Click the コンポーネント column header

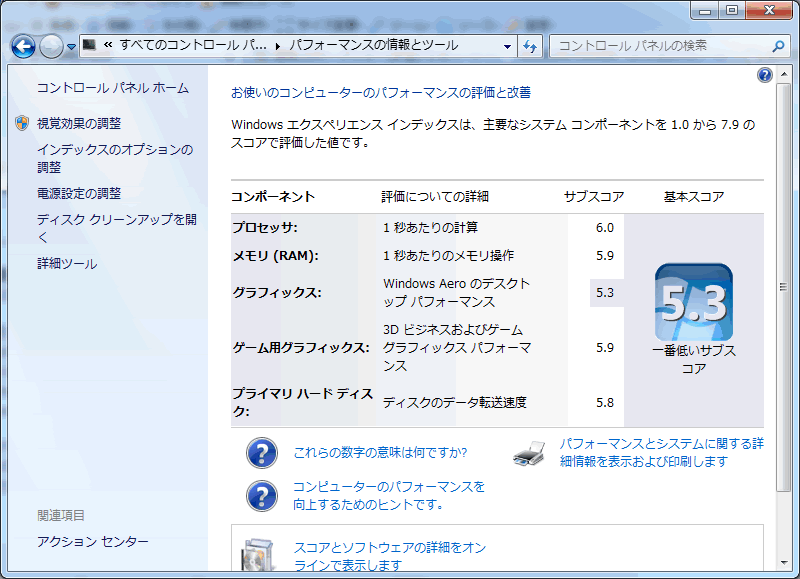(x=273, y=197)
